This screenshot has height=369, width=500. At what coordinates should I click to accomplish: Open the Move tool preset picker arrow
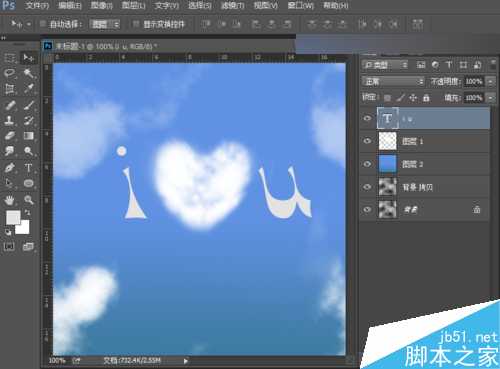pyautogui.click(x=29, y=24)
